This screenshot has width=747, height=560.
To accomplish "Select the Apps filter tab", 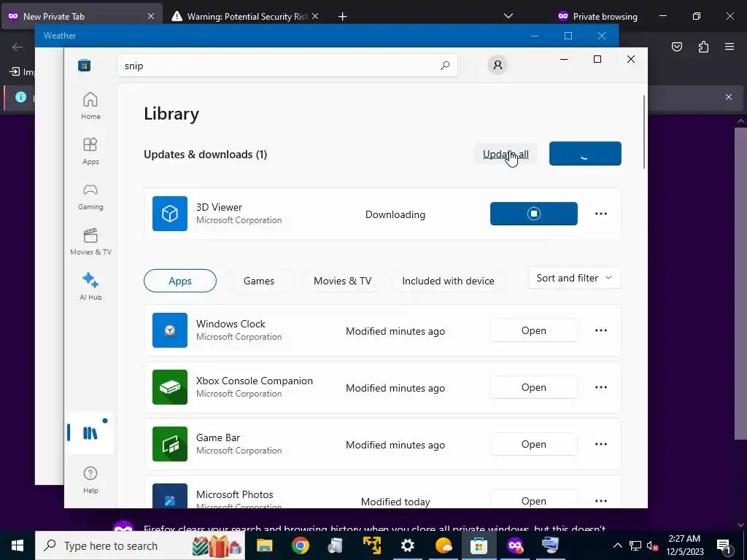I will pyautogui.click(x=180, y=281).
